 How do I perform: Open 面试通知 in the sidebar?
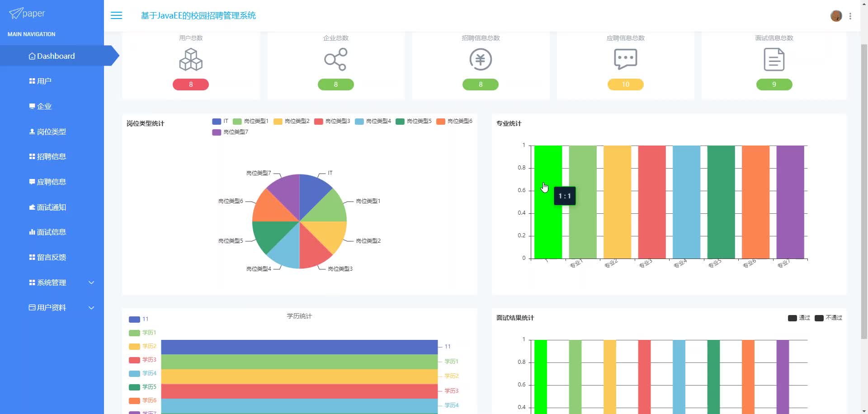coord(52,207)
